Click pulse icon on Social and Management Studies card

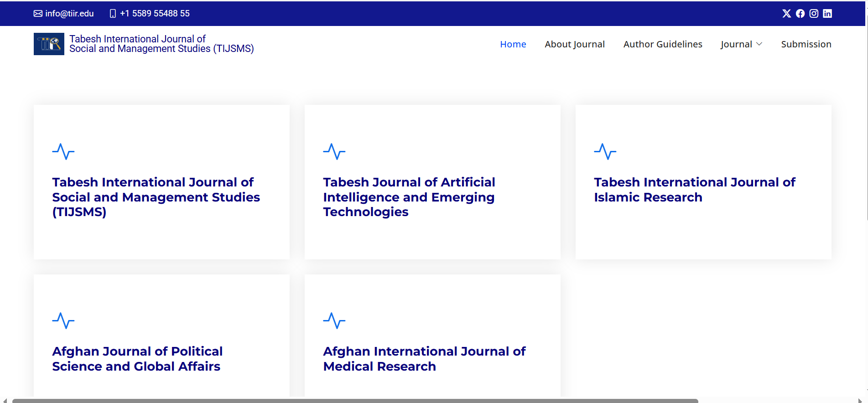pos(63,151)
